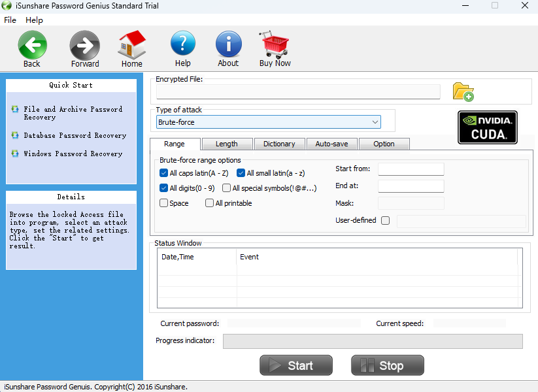The image size is (538, 392).
Task: Switch to the Range tab
Action: pos(175,144)
